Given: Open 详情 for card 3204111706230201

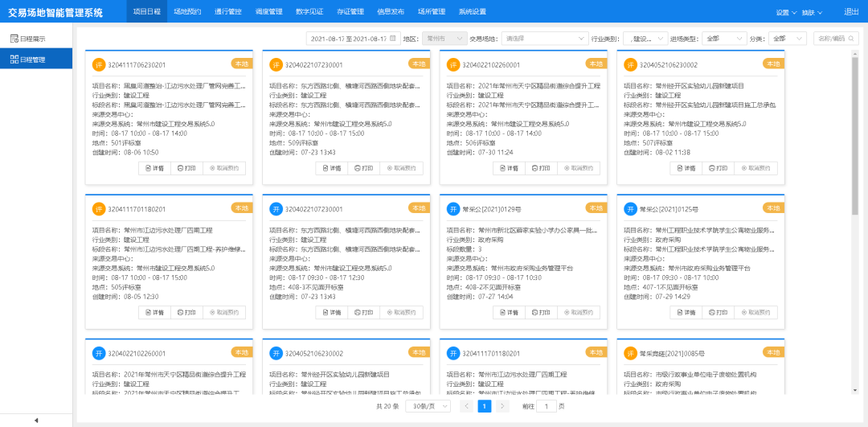Looking at the screenshot, I should coord(154,168).
